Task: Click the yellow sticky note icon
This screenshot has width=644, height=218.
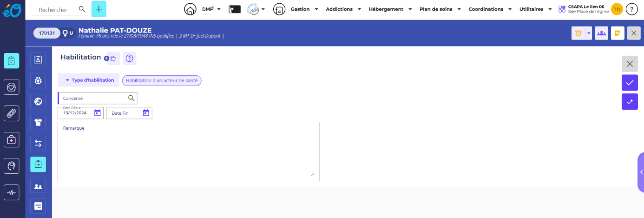Action: (618, 33)
